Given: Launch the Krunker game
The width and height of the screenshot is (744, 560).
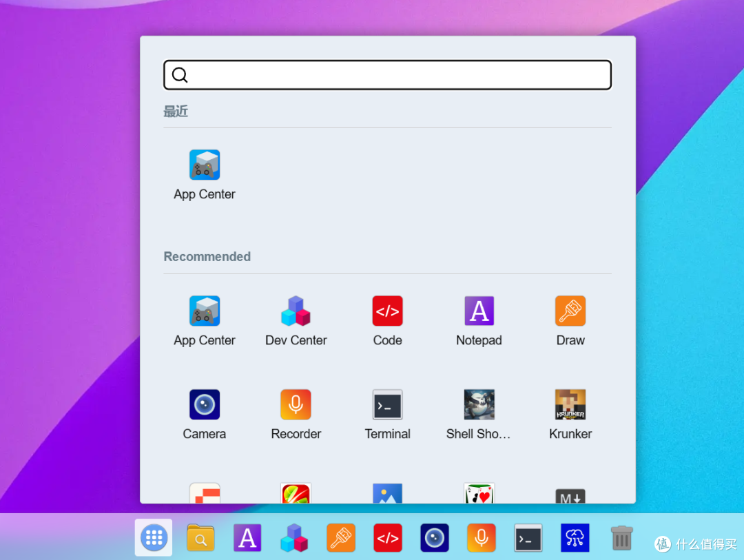Looking at the screenshot, I should 570,405.
